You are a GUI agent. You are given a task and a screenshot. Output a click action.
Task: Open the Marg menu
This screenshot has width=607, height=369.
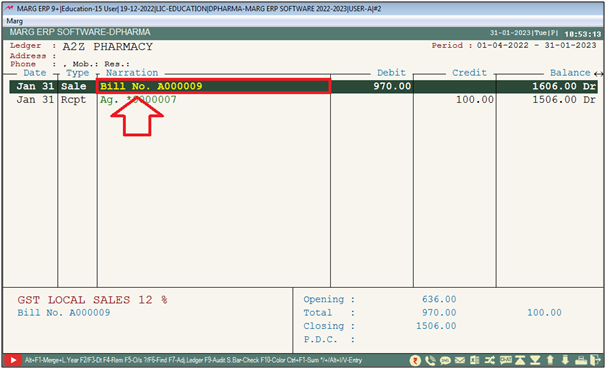pyautogui.click(x=15, y=21)
